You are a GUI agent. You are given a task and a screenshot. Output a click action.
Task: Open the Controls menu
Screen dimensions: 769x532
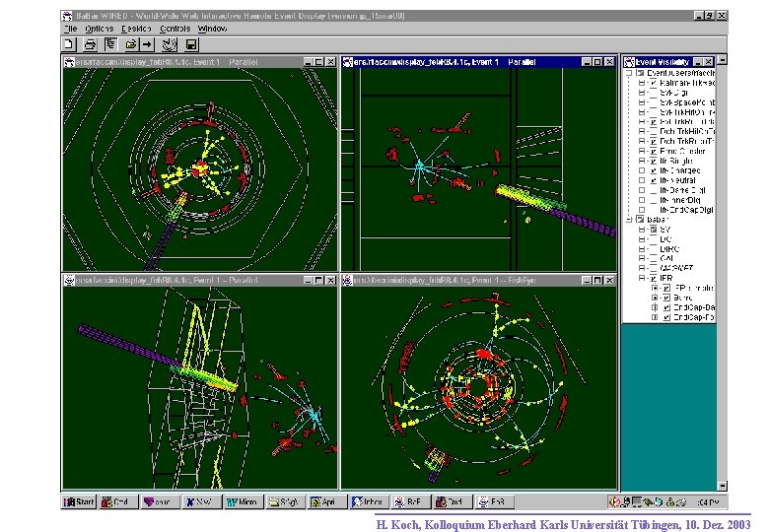pyautogui.click(x=175, y=29)
